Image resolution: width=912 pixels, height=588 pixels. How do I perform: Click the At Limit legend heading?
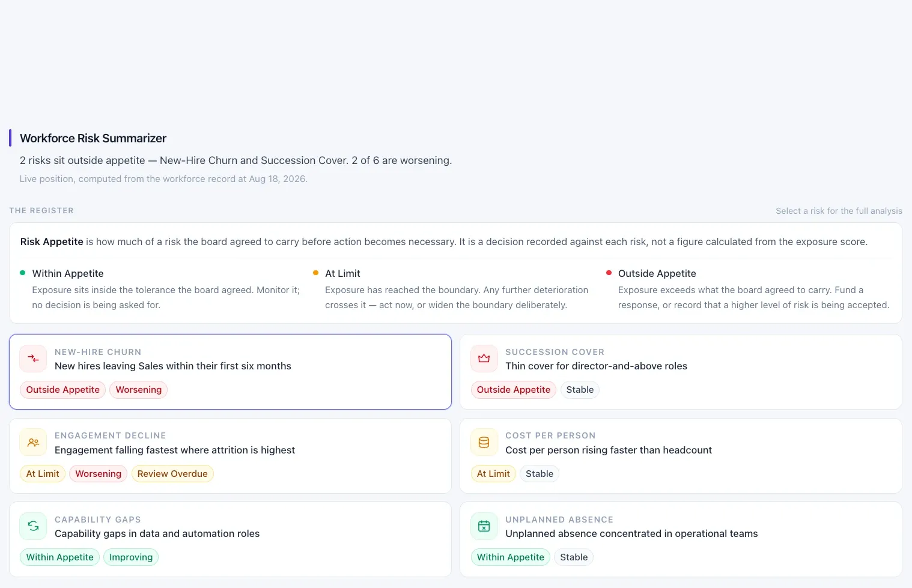[342, 274]
